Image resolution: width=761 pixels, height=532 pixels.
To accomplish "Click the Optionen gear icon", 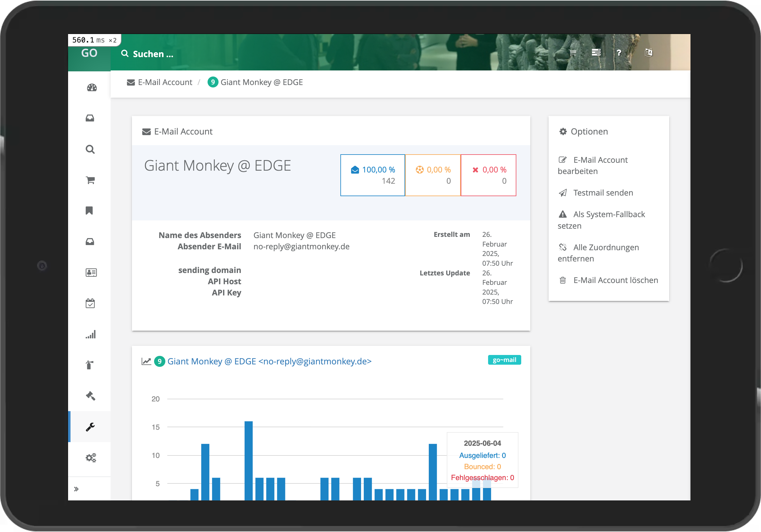I will (x=563, y=131).
